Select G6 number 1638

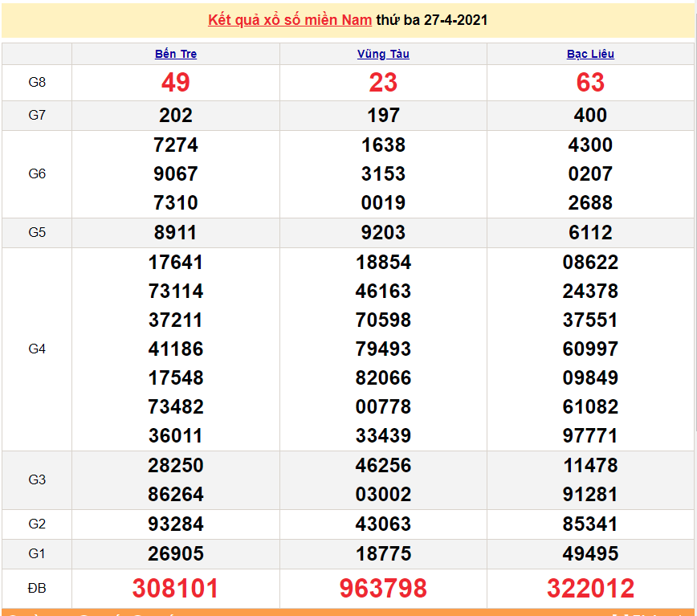[x=383, y=145]
